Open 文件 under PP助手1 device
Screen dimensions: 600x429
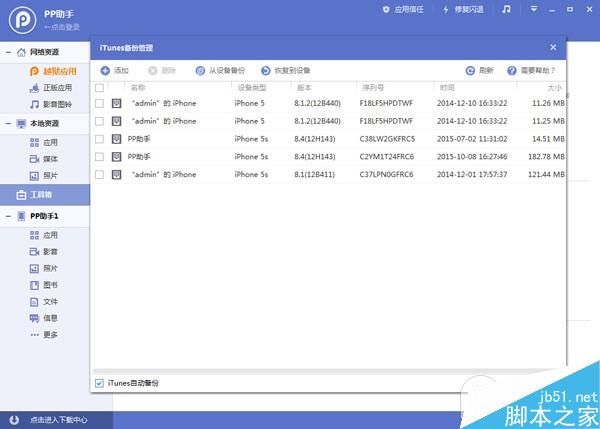[44, 302]
